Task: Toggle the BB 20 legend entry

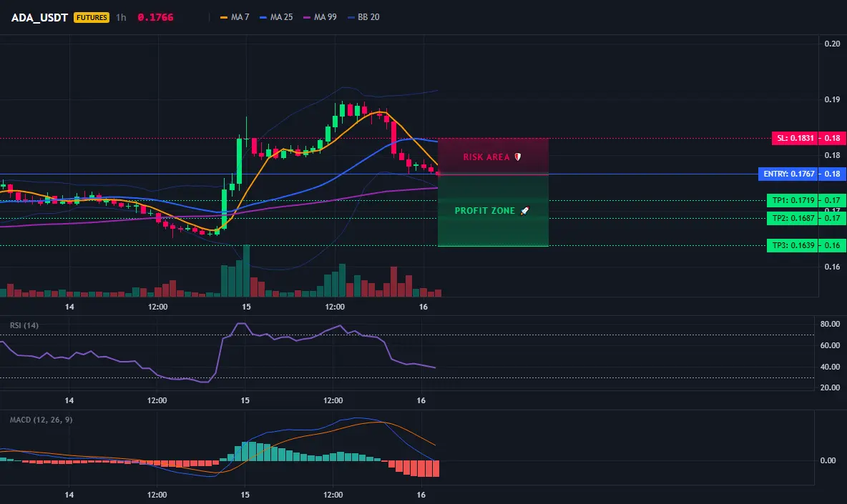Action: tap(363, 17)
